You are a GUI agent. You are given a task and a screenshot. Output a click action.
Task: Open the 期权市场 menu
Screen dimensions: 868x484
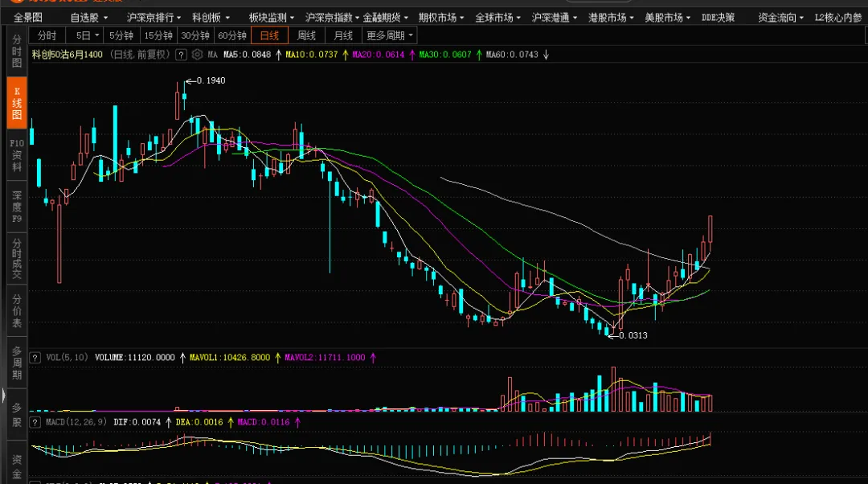(x=441, y=18)
